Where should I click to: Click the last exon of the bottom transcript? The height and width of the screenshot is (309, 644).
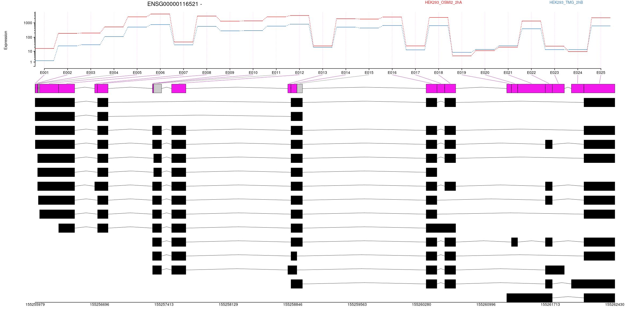(599, 298)
